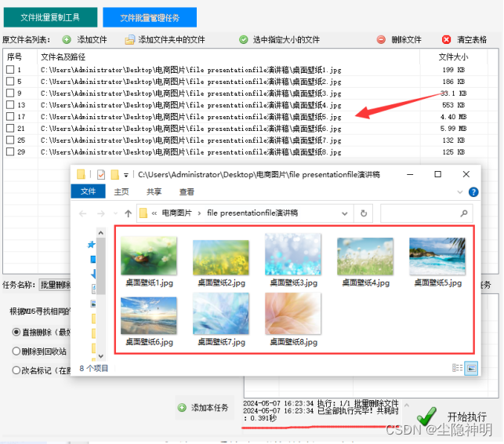
Task: Click the log panel scroll up arrow
Action: [407, 405]
